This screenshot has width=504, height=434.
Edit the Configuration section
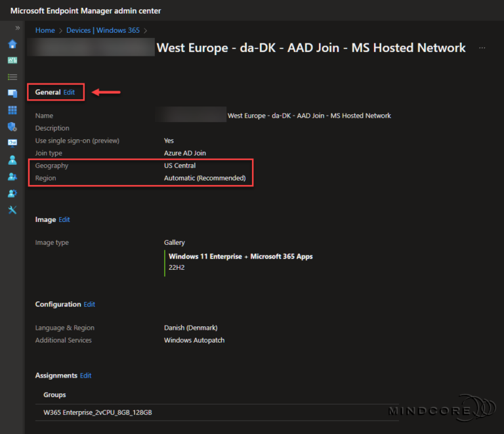[89, 304]
